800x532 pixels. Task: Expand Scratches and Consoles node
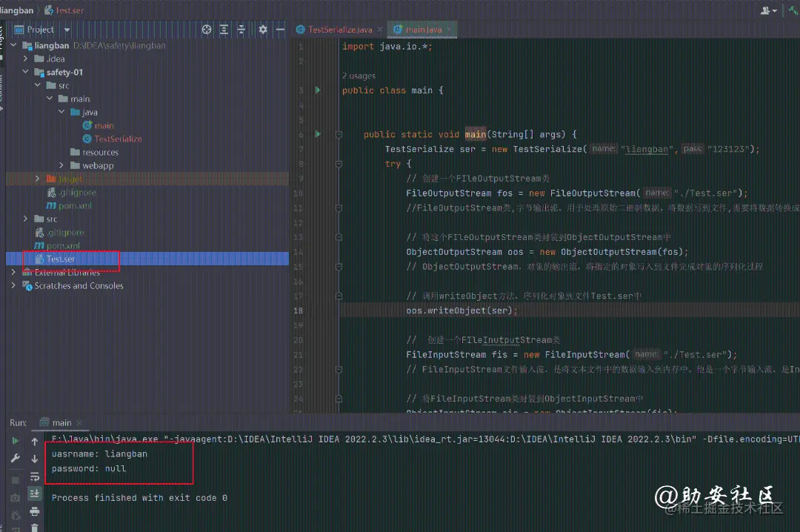(x=13, y=285)
